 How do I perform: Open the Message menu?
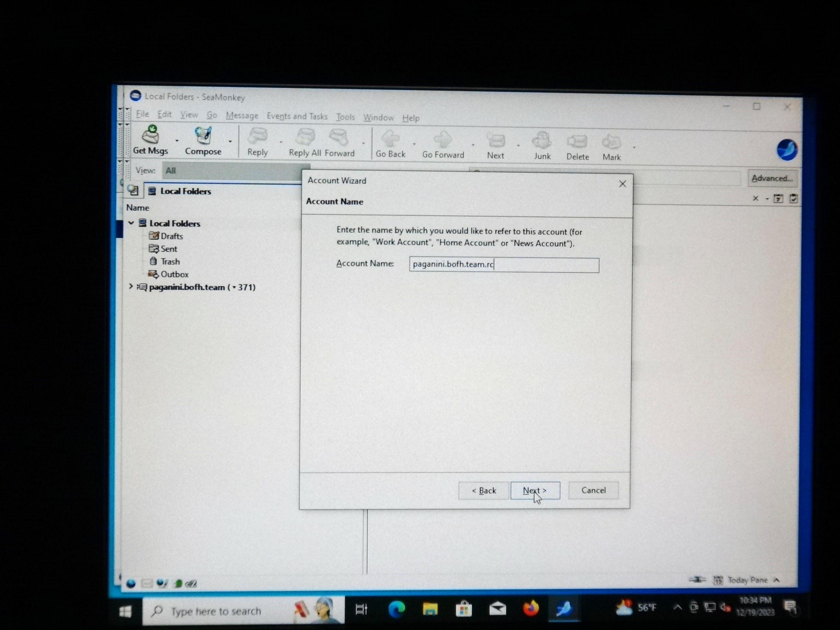click(242, 115)
